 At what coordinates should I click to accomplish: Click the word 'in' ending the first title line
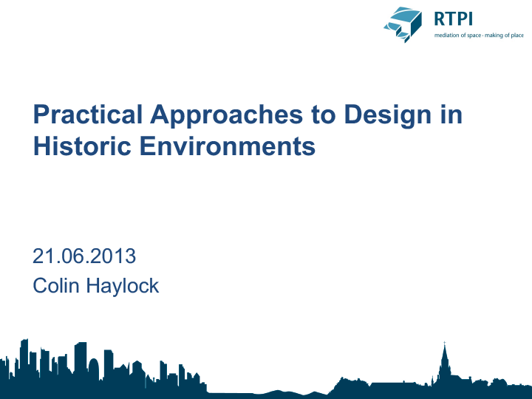point(451,115)
